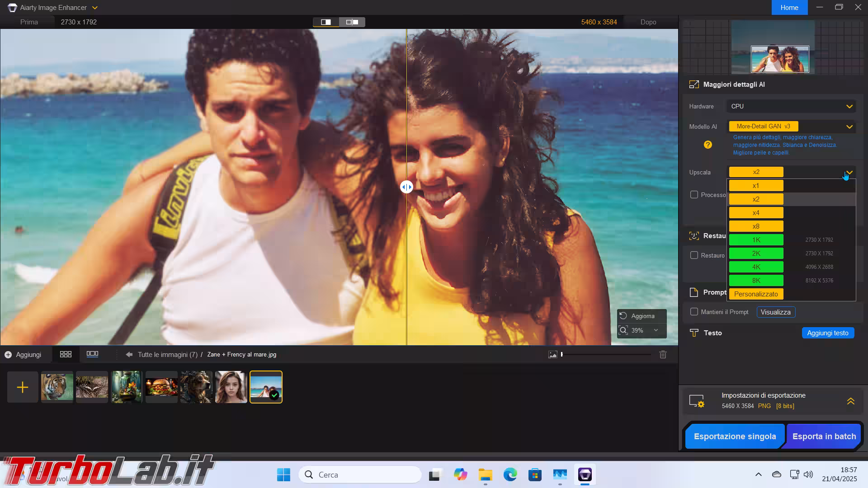Click the large plus add-image tile
Viewport: 868px width, 488px height.
click(x=22, y=387)
